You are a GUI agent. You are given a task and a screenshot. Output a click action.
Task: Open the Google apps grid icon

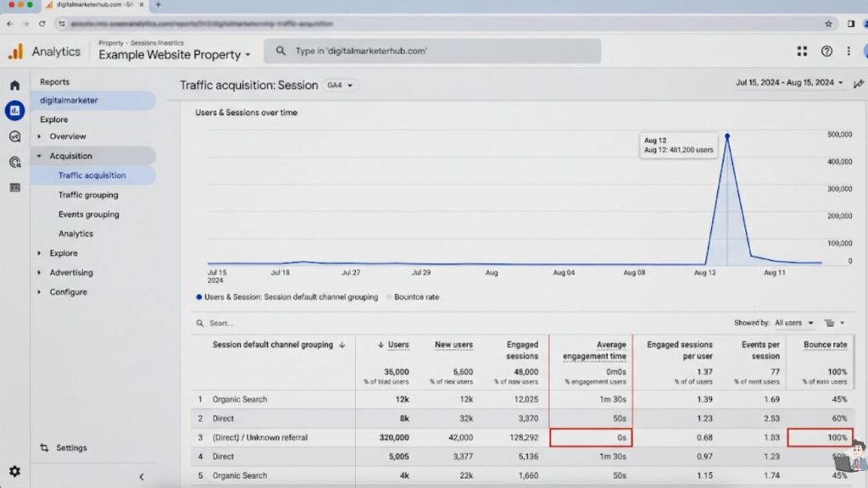[x=802, y=51]
